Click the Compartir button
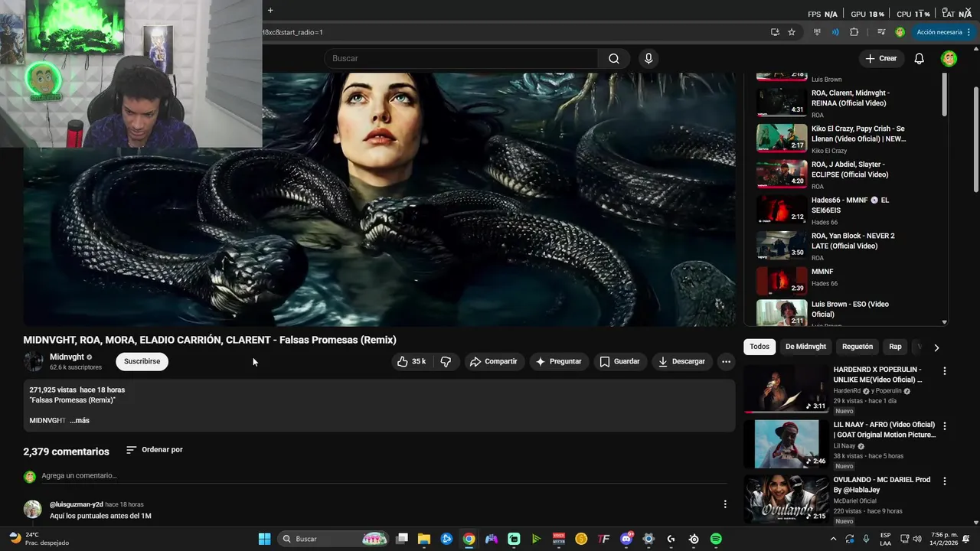Image resolution: width=980 pixels, height=551 pixels. point(494,361)
